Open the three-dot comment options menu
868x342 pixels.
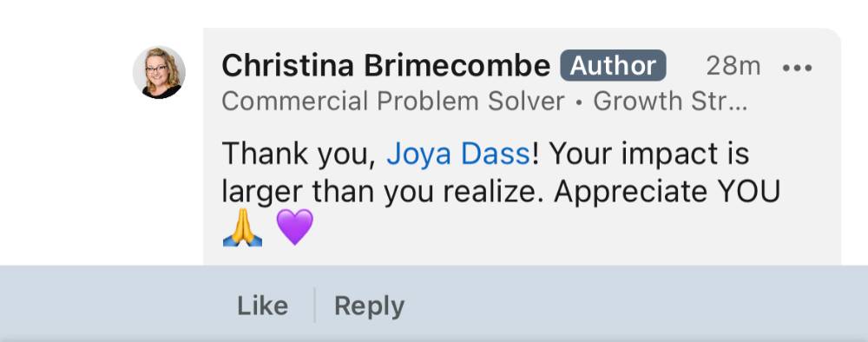797,68
